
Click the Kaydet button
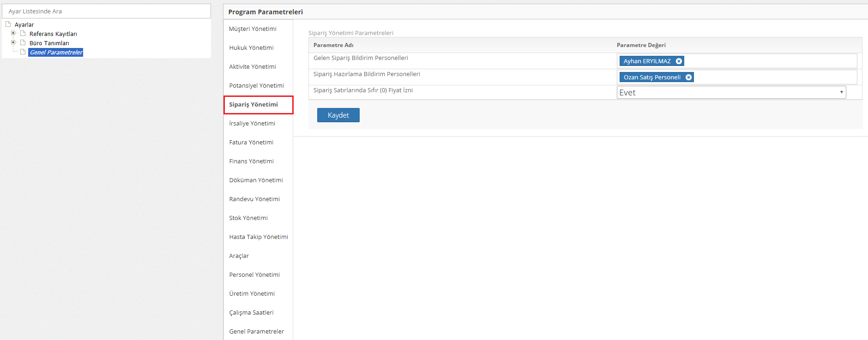click(338, 115)
